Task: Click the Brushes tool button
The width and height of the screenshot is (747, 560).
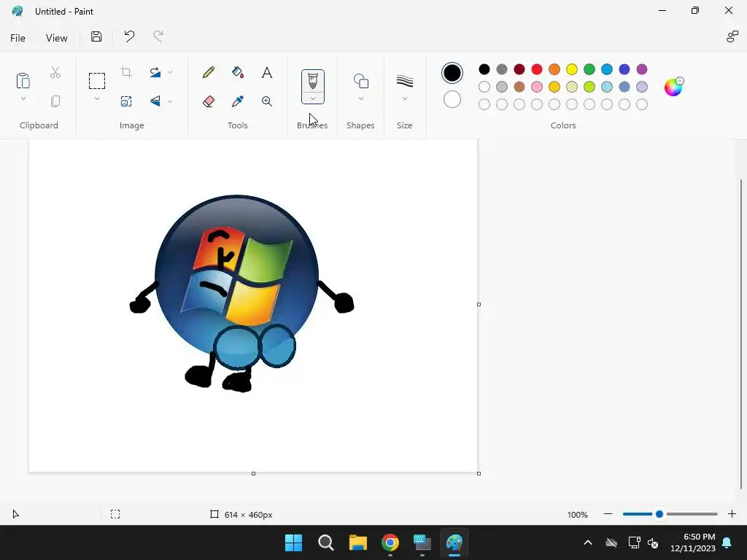Action: pyautogui.click(x=312, y=81)
